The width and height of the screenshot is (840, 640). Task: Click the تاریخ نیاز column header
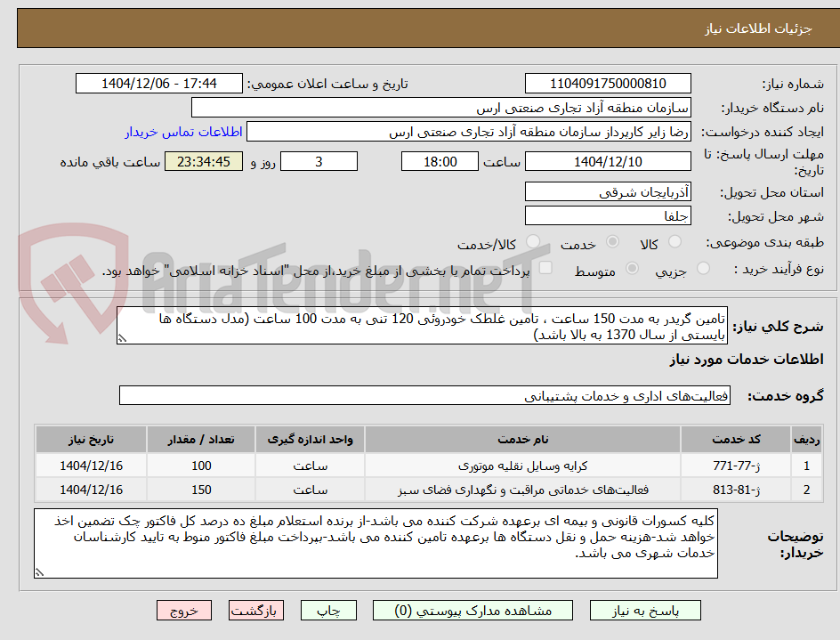click(91, 440)
